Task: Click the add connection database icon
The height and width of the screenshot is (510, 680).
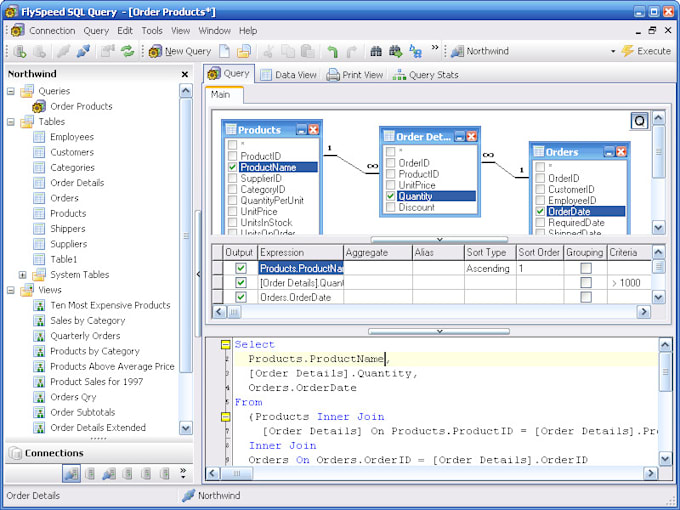Action: (20, 51)
